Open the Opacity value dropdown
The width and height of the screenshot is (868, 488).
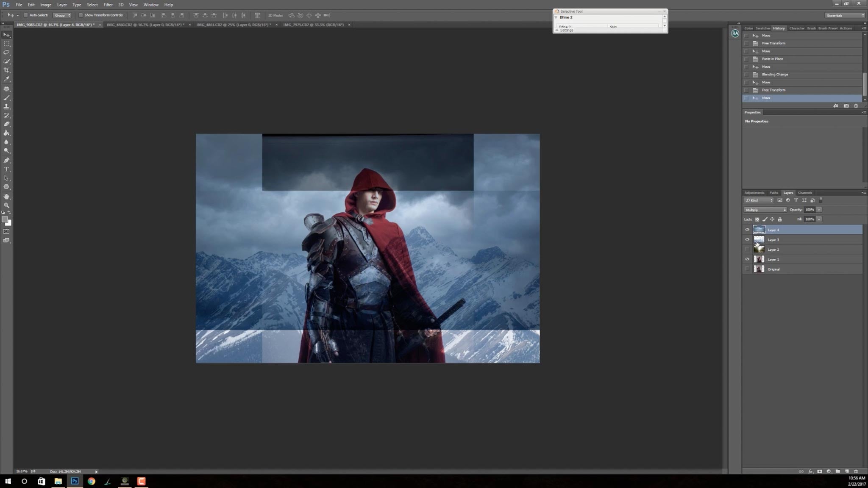point(818,210)
